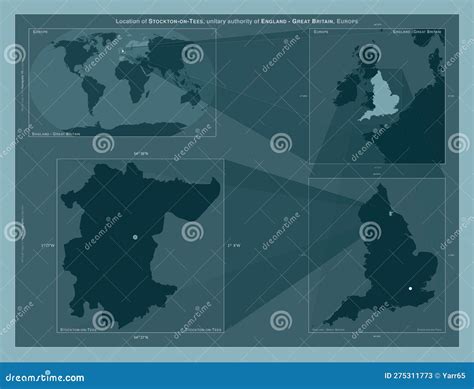Click the Ireland island on the Europe map

pos(347,91)
